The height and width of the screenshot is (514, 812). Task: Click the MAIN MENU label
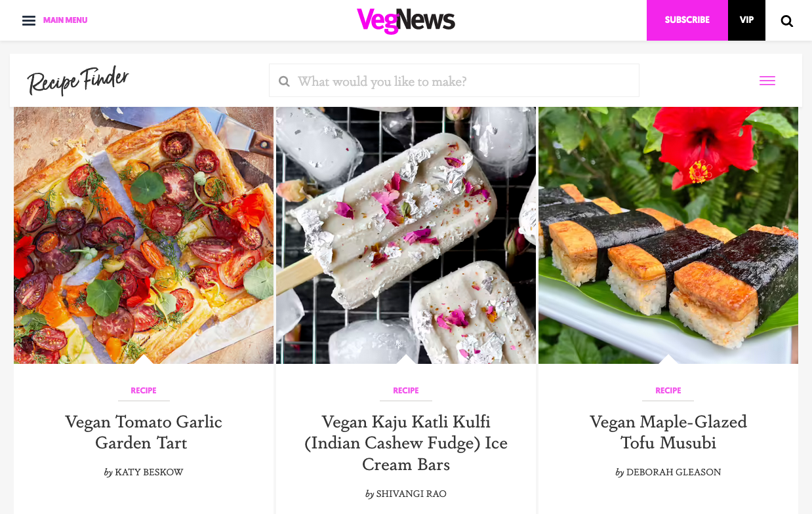tap(66, 20)
